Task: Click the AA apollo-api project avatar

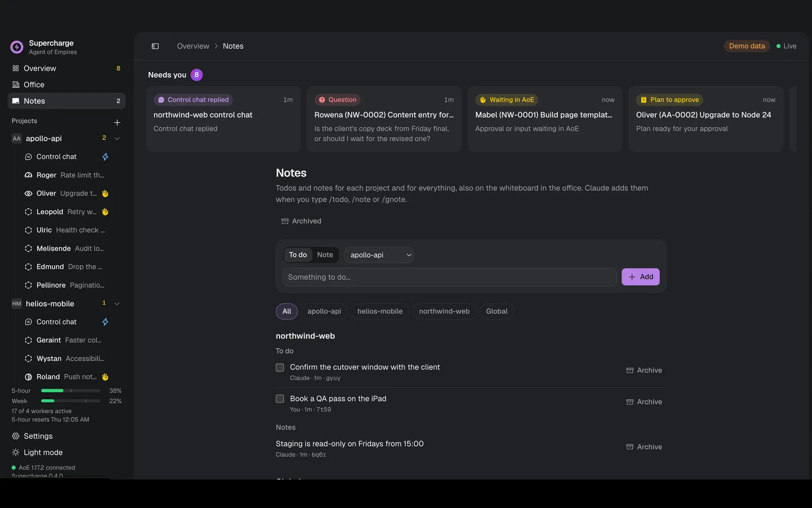Action: coord(17,139)
